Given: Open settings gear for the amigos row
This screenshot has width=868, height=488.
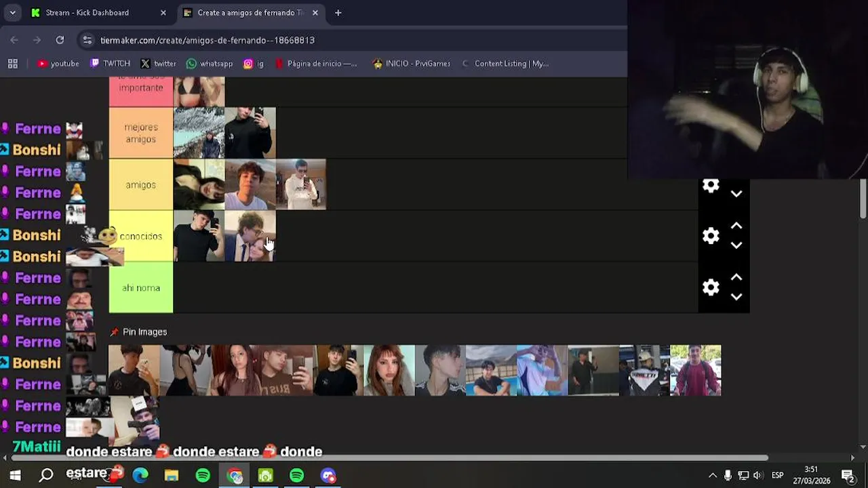Looking at the screenshot, I should [711, 185].
